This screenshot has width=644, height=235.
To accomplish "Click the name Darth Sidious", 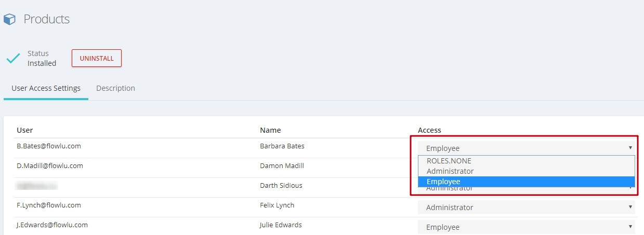I will click(x=281, y=186).
